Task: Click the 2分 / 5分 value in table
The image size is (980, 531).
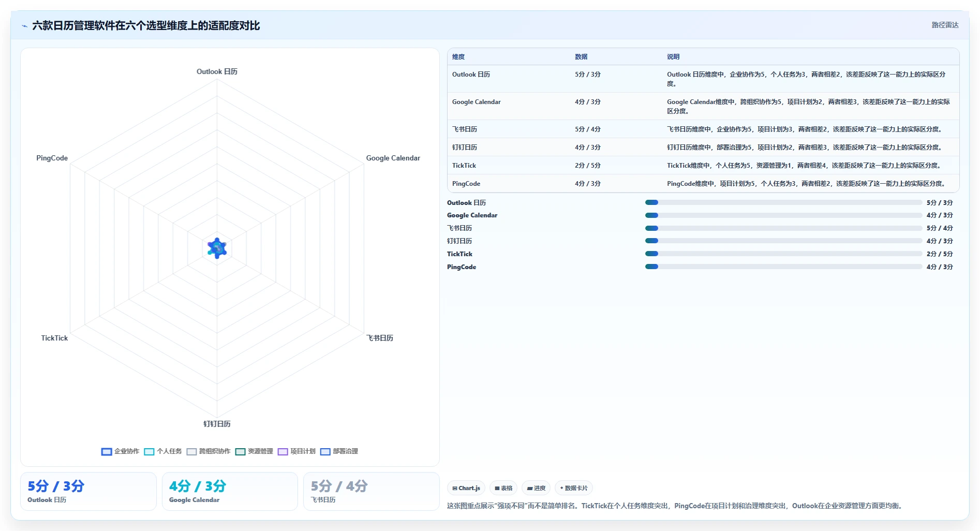Action: pyautogui.click(x=588, y=166)
